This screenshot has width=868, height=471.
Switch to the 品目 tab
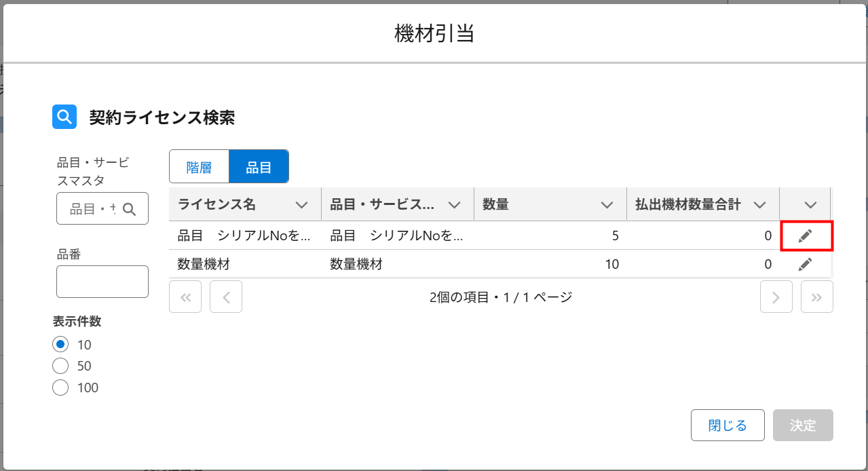(x=259, y=167)
